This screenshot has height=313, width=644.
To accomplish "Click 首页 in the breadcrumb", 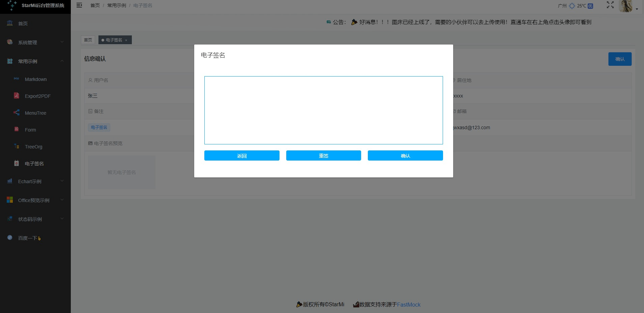I will (x=95, y=5).
